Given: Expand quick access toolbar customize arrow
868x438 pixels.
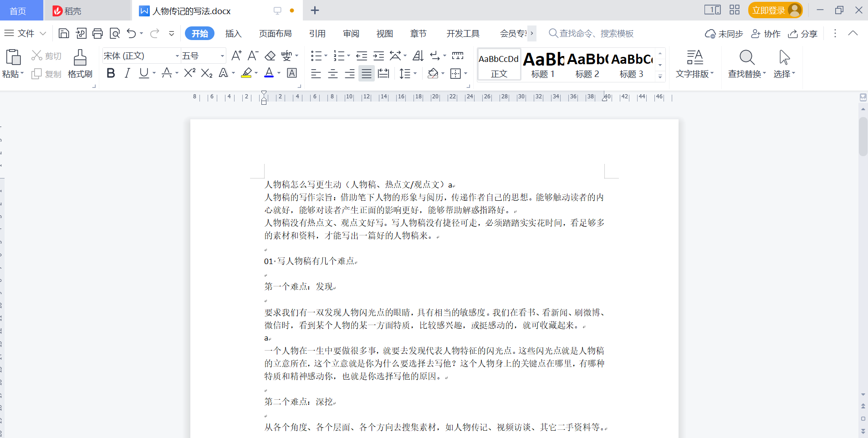Looking at the screenshot, I should point(171,33).
